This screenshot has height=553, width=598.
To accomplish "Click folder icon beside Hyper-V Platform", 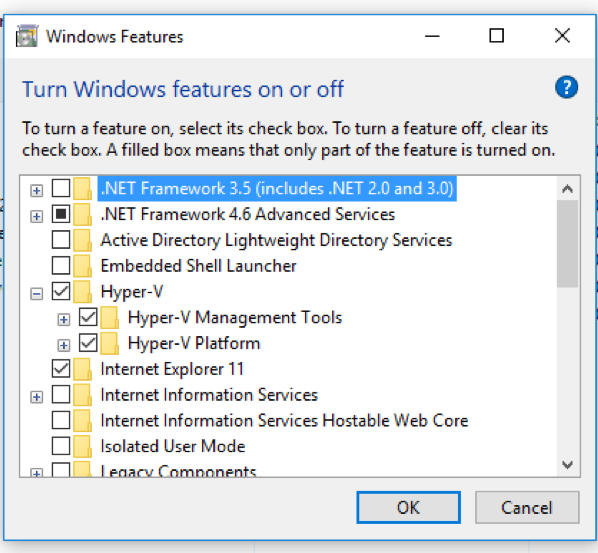I will (110, 343).
